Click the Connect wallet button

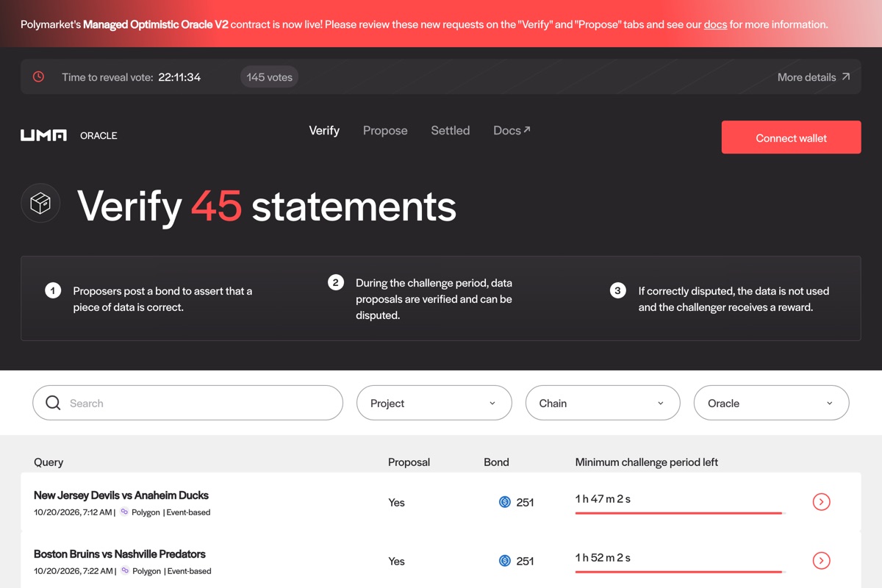coord(791,137)
